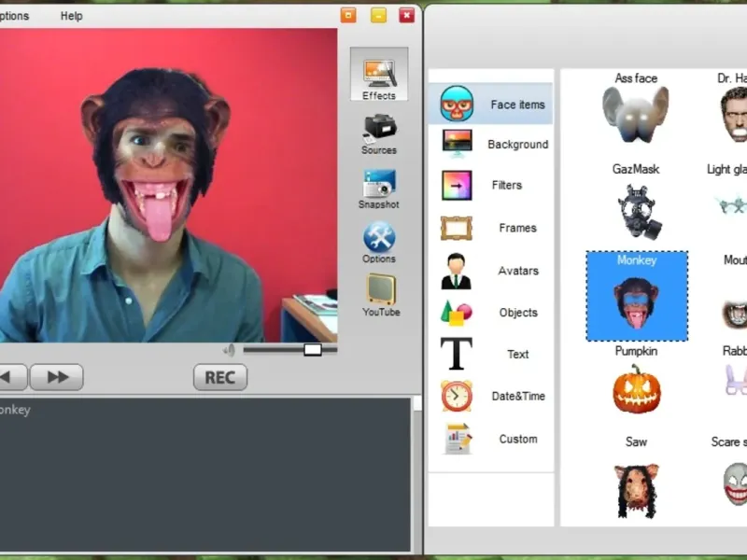This screenshot has height=560, width=747.
Task: Choose the Date&Time clock icon
Action: (456, 396)
